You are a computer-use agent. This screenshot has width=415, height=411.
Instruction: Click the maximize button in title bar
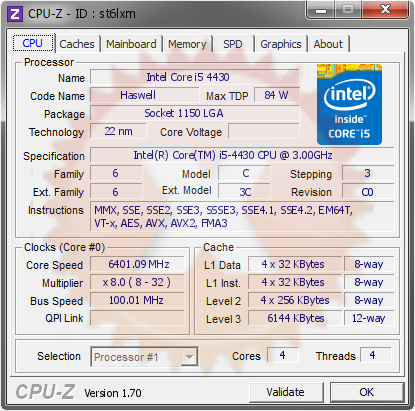pyautogui.click(x=348, y=11)
